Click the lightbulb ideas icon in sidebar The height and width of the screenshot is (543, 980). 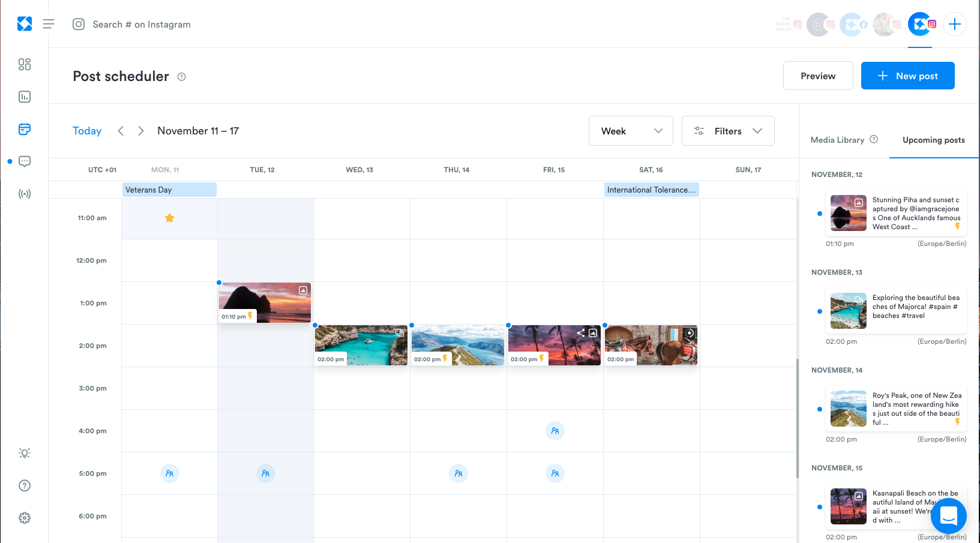tap(25, 453)
